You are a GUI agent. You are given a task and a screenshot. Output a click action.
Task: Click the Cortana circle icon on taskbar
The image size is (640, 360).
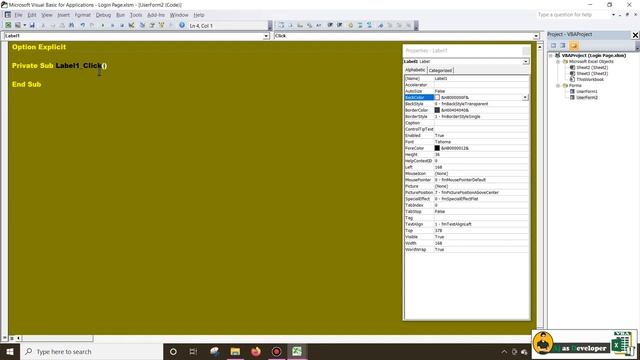point(173,351)
